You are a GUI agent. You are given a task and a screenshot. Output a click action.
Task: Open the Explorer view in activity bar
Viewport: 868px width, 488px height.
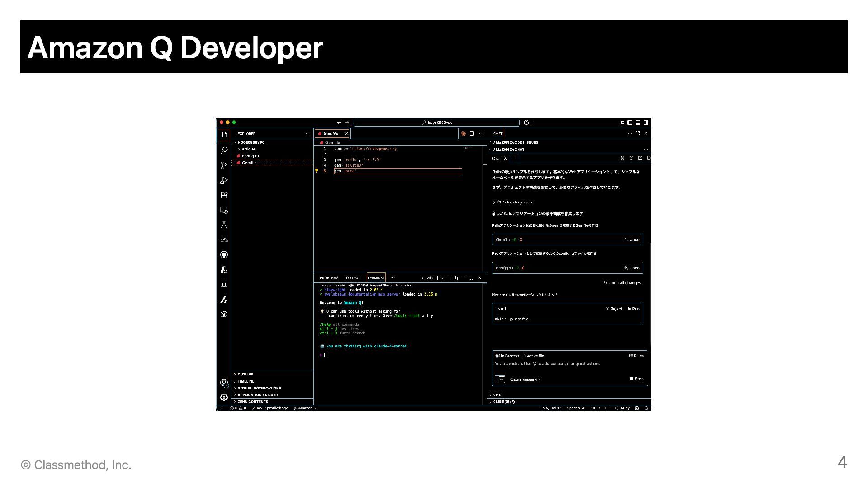point(224,135)
